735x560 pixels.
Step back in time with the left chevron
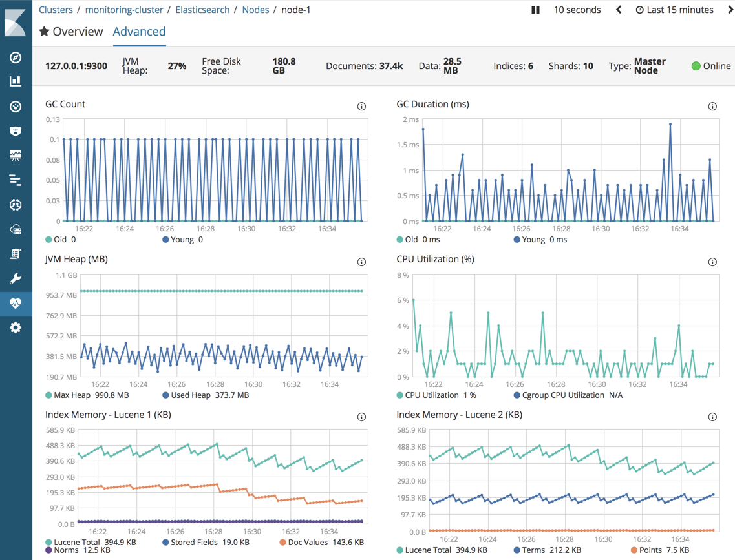pyautogui.click(x=617, y=10)
